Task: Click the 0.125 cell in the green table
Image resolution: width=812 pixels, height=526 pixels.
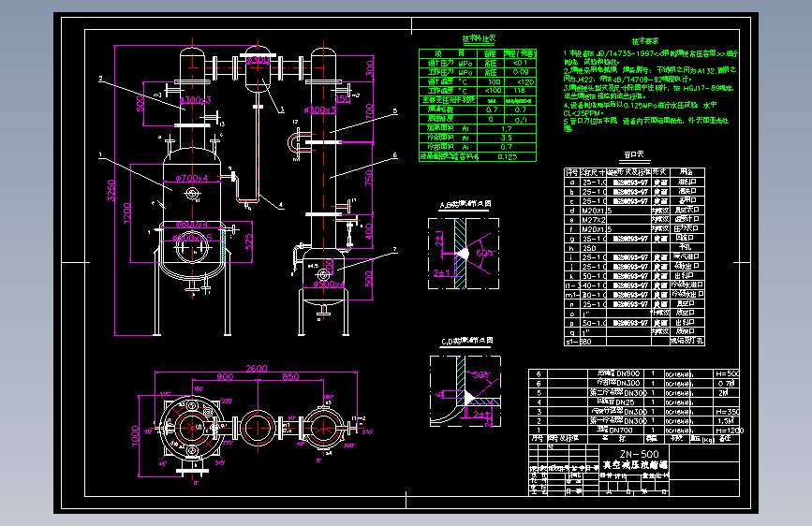Action: (507, 157)
